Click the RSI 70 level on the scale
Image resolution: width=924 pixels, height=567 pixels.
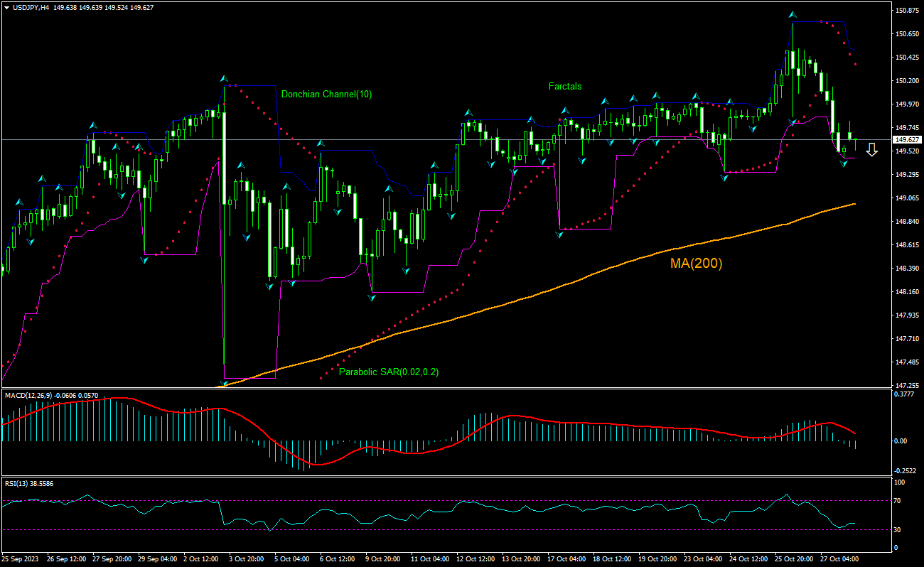click(899, 500)
